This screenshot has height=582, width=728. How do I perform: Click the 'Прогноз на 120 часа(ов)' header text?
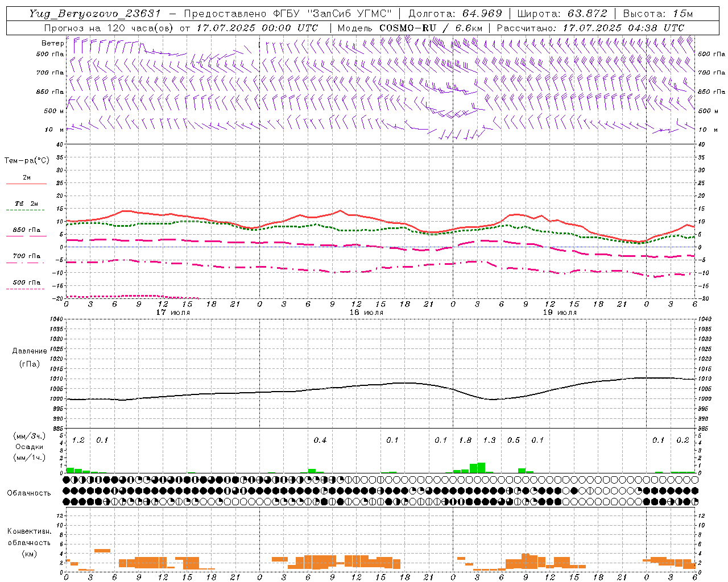[x=109, y=28]
